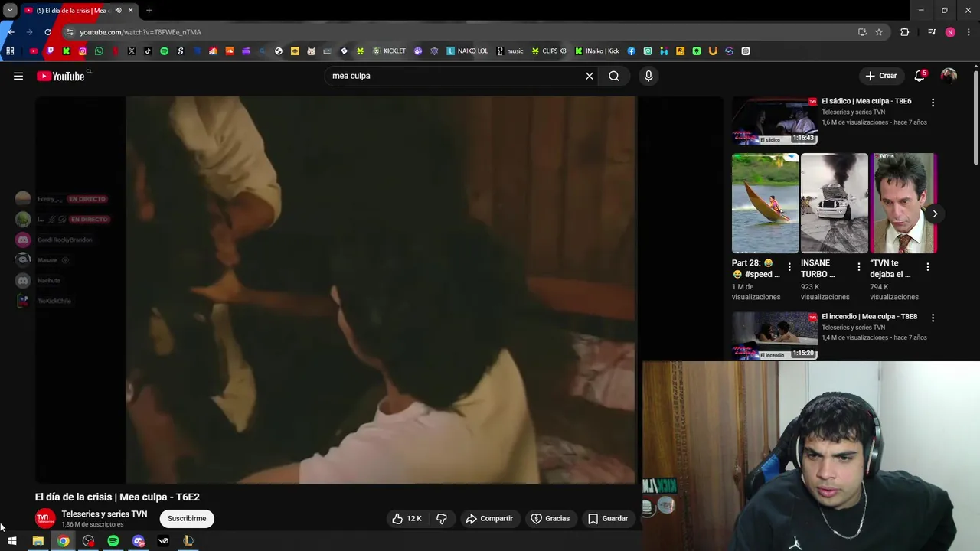Open the apps grid in bookmarks bar
The width and height of the screenshot is (980, 551).
[10, 51]
